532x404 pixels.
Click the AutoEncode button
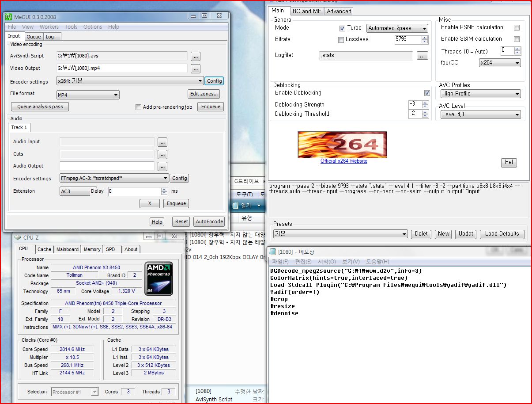210,222
